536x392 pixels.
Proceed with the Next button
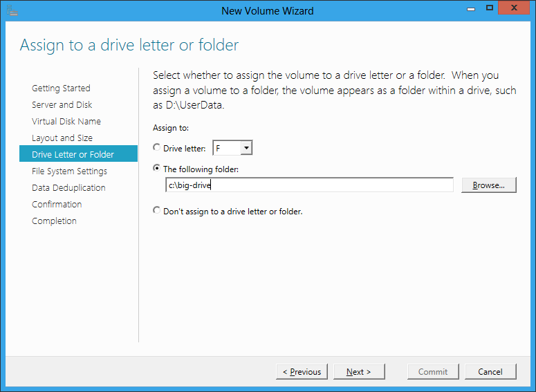click(x=359, y=372)
